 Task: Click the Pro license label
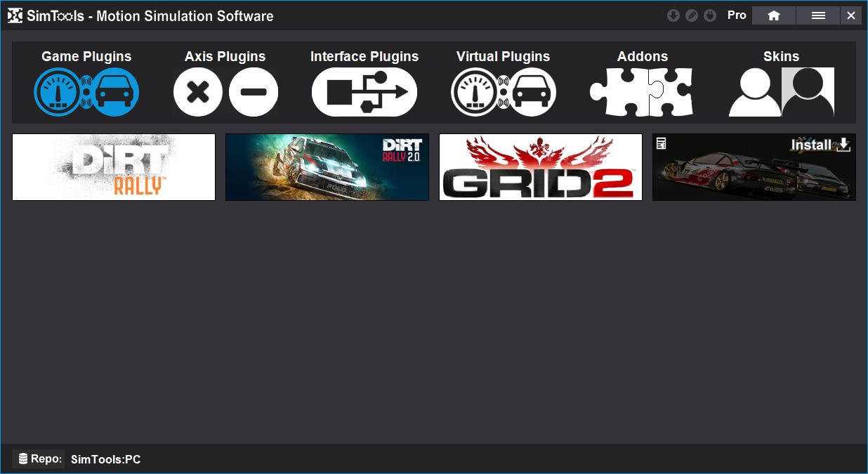point(737,15)
